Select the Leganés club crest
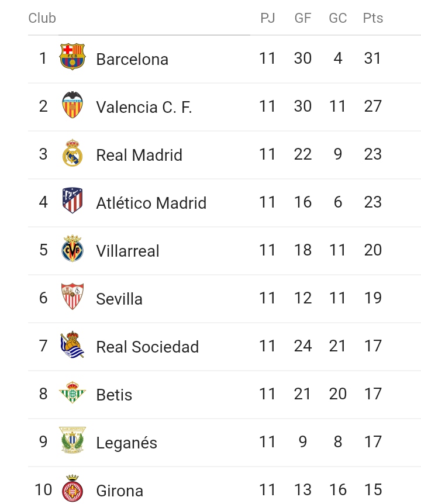Screen dimensions: 421x504 73,440
